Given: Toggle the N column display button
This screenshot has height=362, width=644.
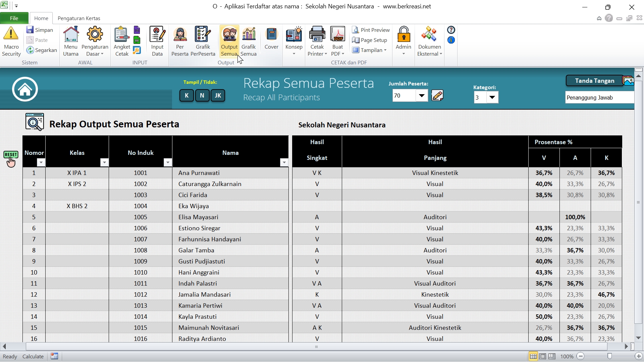Looking at the screenshot, I should tap(202, 96).
